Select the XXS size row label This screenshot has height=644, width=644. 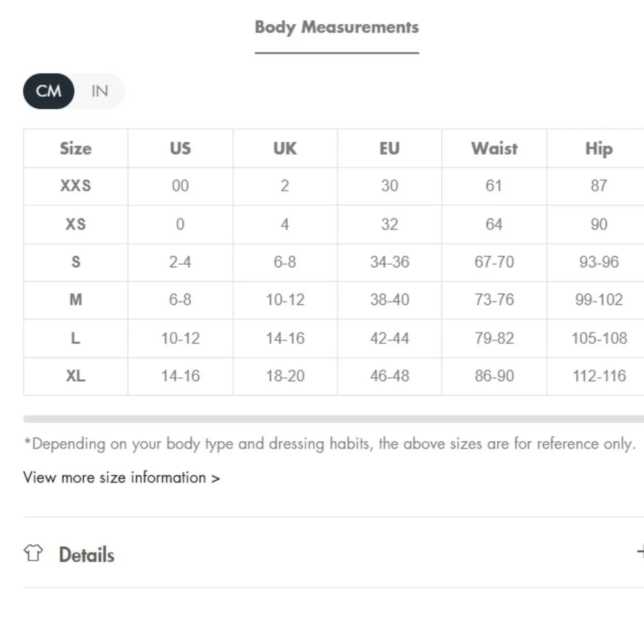click(75, 186)
